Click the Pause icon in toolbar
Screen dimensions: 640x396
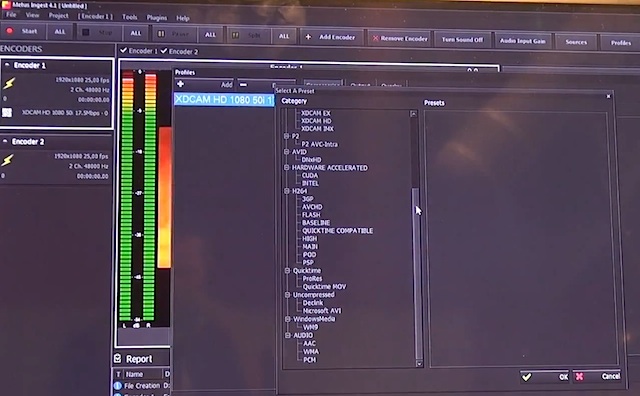point(161,33)
